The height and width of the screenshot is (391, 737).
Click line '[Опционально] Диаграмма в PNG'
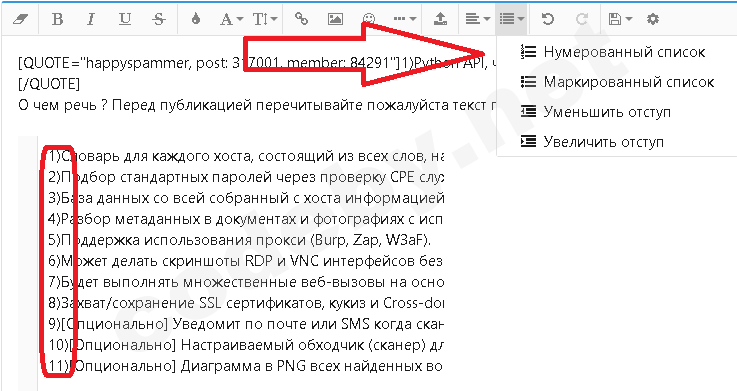(246, 366)
